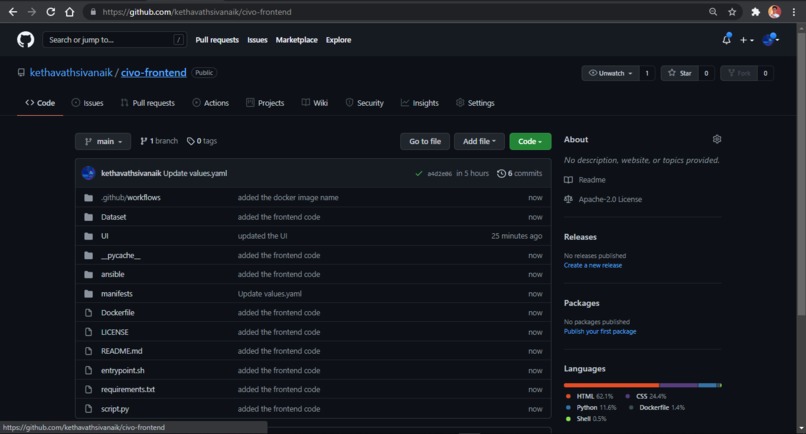This screenshot has height=434, width=806.
Task: Click the languages color bar
Action: (x=643, y=385)
